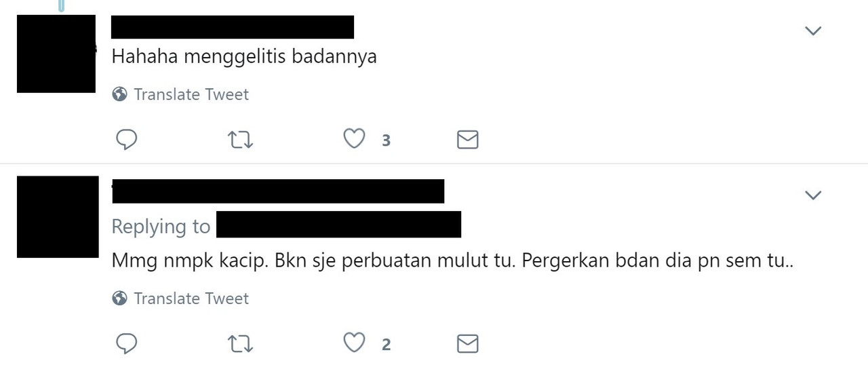Open the first tweet author's profile picture
The width and height of the screenshot is (868, 365).
click(x=56, y=54)
